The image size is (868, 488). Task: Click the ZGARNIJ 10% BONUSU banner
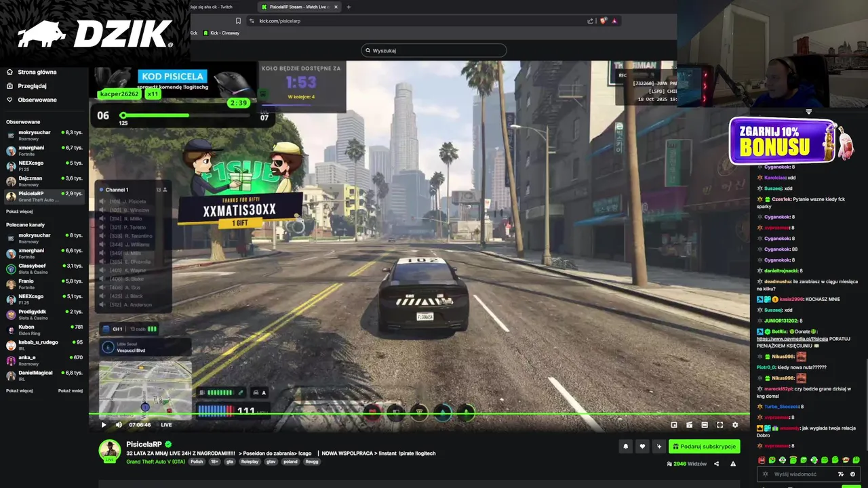[x=783, y=141]
